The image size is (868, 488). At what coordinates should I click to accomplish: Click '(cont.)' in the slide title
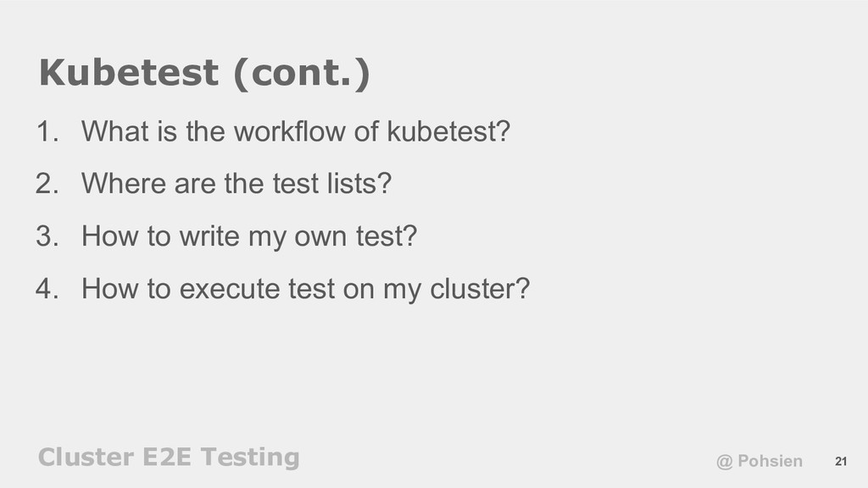pyautogui.click(x=302, y=73)
